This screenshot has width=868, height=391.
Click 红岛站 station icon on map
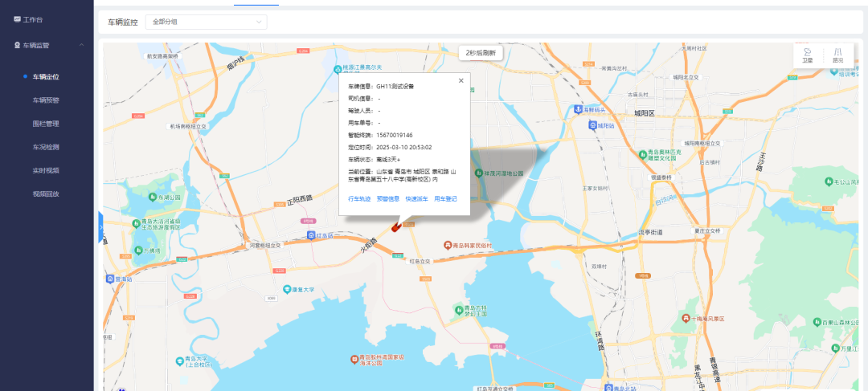310,235
